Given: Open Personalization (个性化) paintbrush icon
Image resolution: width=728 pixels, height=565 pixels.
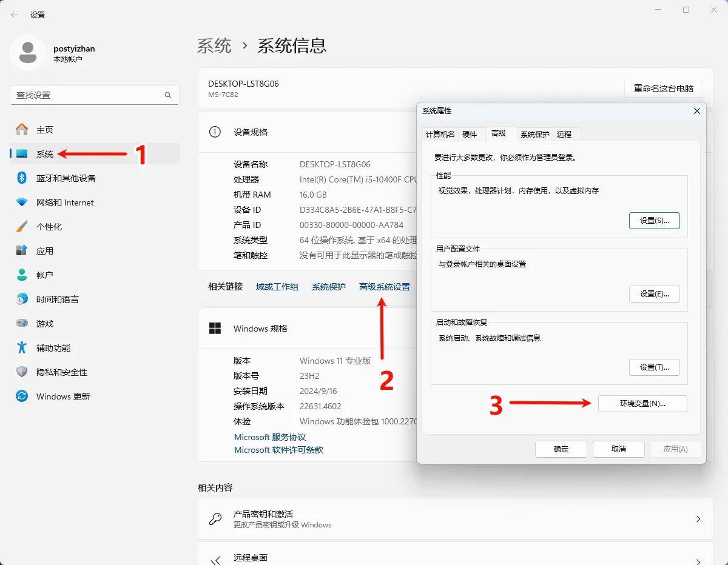Looking at the screenshot, I should 22,227.
